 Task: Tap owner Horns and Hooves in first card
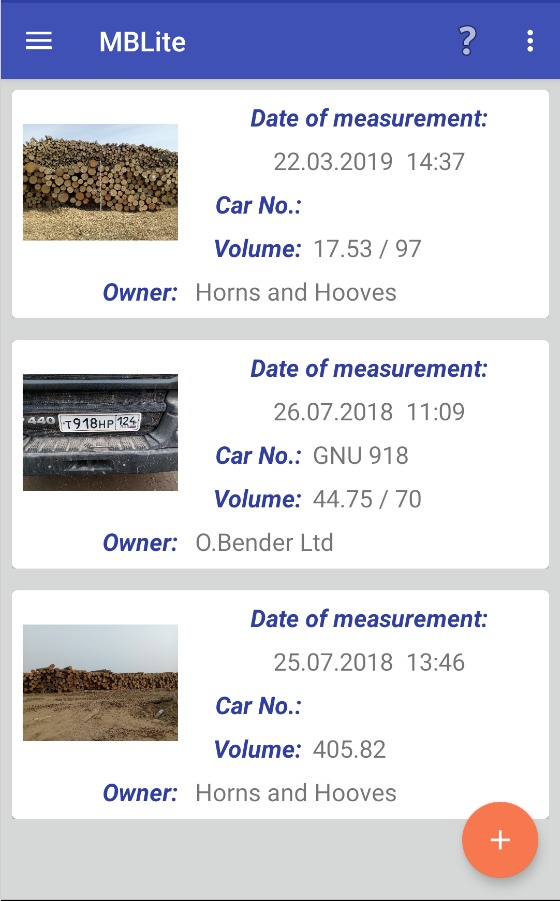point(296,292)
